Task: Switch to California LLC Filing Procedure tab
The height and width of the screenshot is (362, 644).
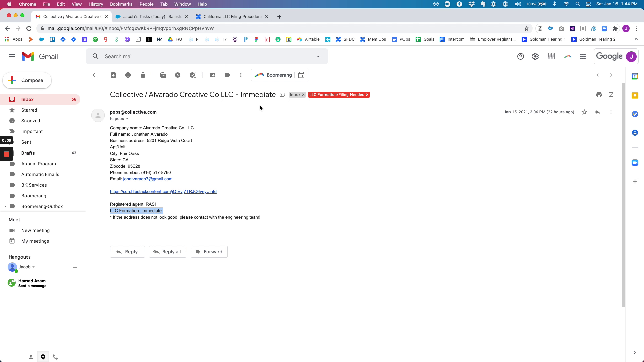Action: [x=232, y=16]
